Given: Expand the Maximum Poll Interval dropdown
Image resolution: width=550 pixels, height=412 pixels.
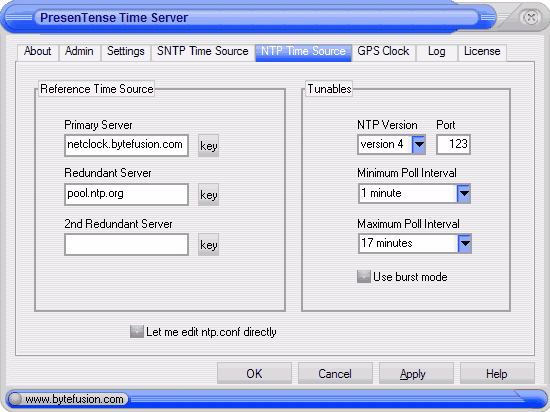Looking at the screenshot, I should pyautogui.click(x=415, y=243).
